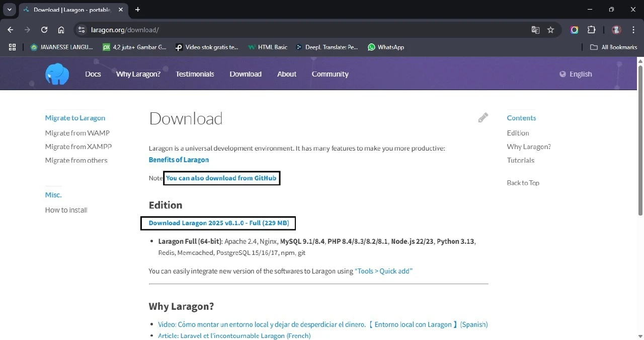Open site information icon in address bar

82,30
